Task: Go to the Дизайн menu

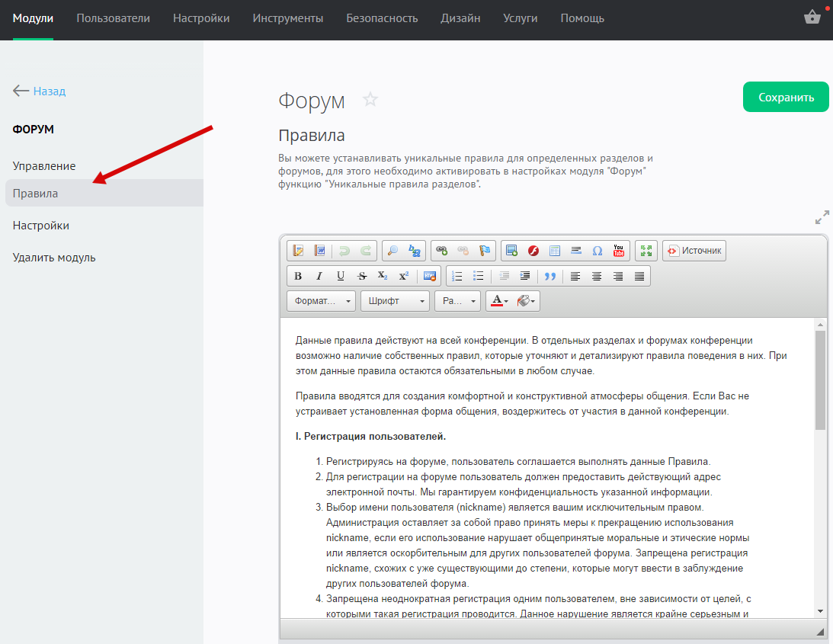Action: click(x=460, y=18)
